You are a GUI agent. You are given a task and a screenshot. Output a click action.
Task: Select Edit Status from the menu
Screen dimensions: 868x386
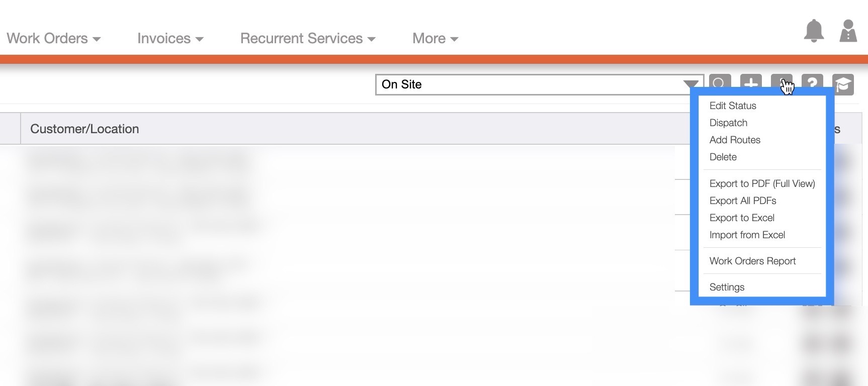(733, 106)
